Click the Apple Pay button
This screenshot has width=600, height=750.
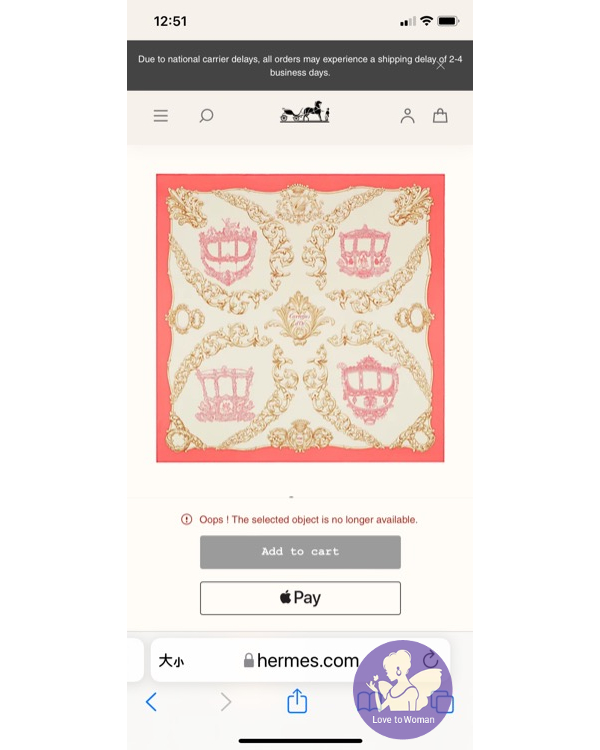click(300, 598)
